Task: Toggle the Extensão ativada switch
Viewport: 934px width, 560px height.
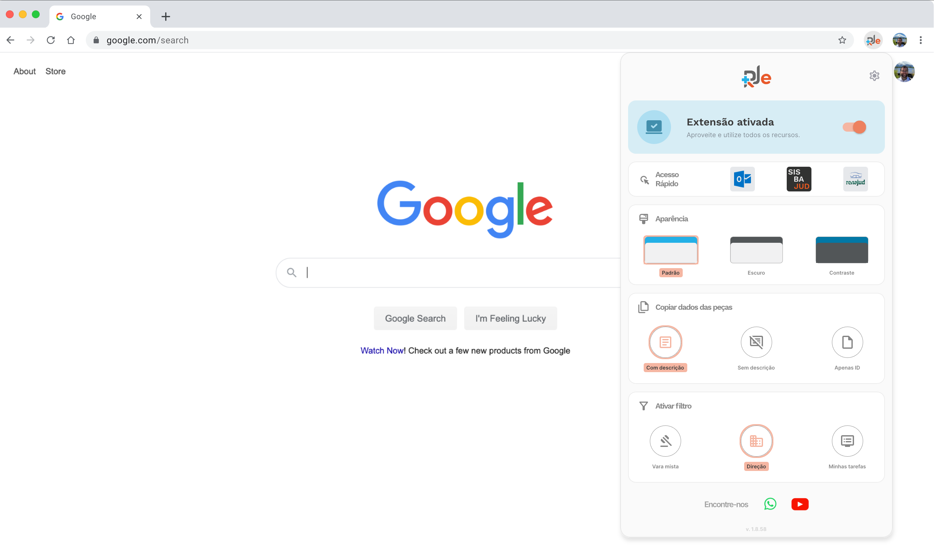Action: pyautogui.click(x=854, y=127)
